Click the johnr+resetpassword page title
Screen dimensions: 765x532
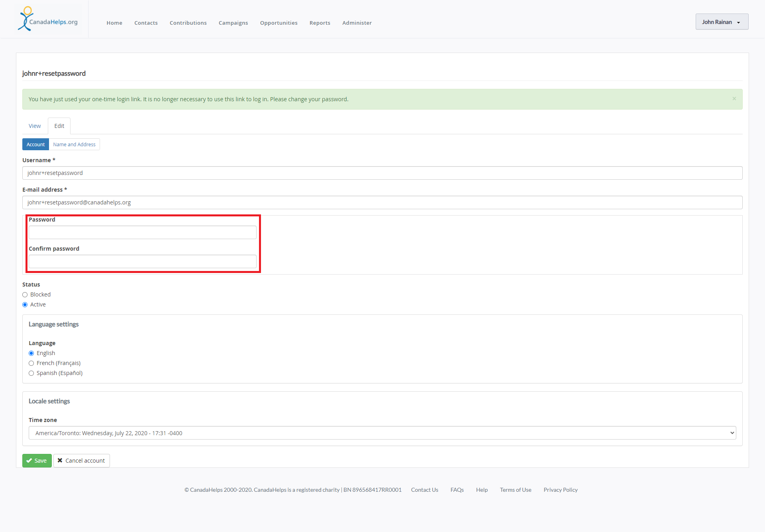[54, 73]
